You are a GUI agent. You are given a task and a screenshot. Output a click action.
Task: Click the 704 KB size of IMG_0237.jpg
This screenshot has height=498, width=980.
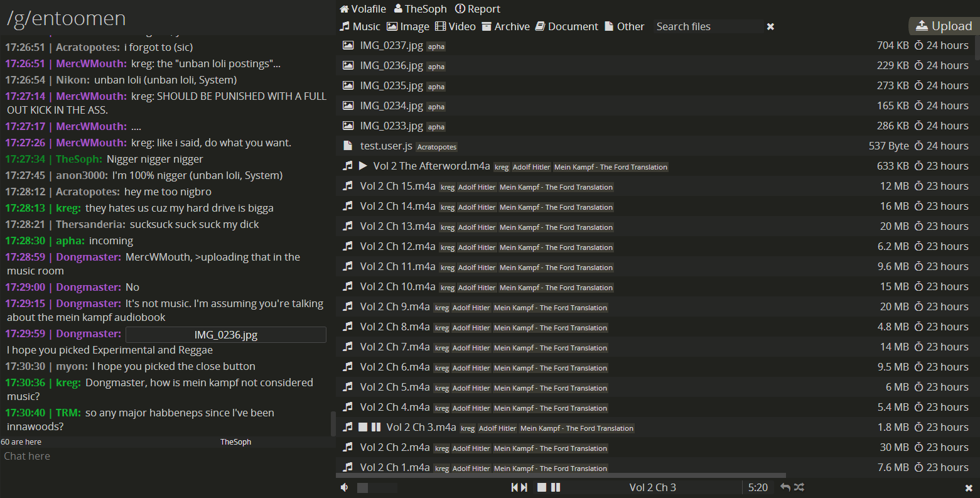pos(893,45)
